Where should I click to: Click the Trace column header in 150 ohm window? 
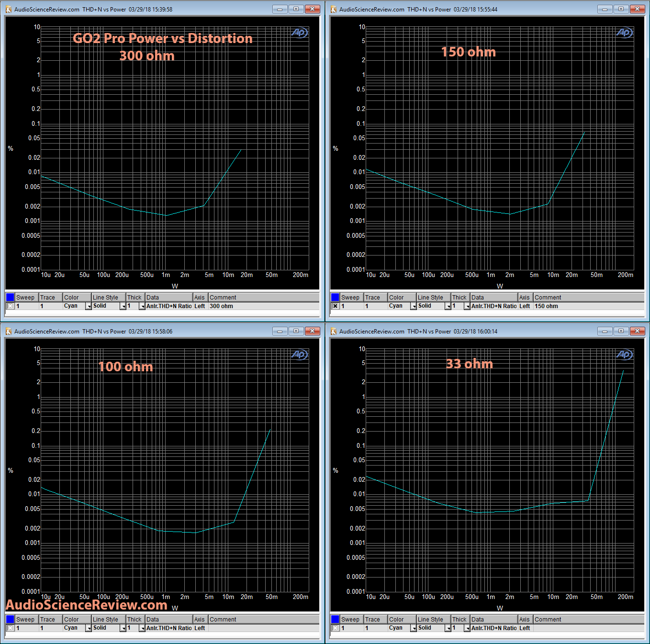[x=376, y=298]
